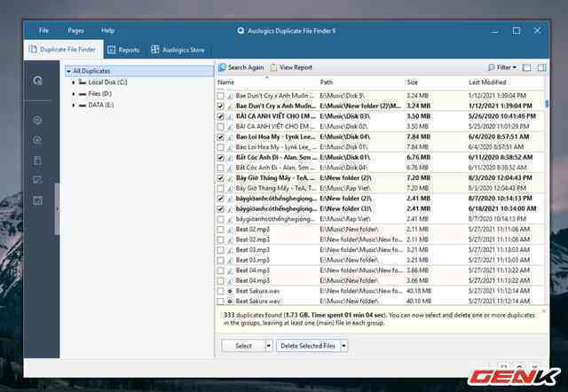Click the drive icon of Local Disk (C:)
This screenshot has height=392, width=568.
tap(83, 82)
